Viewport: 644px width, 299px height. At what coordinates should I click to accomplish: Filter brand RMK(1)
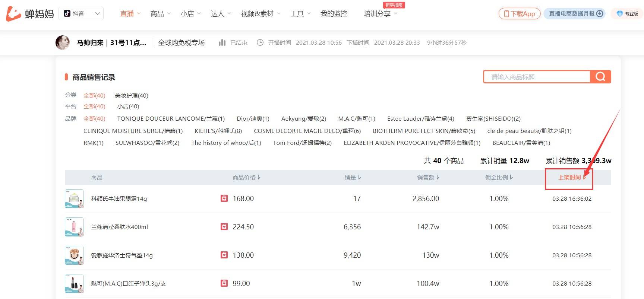point(94,143)
